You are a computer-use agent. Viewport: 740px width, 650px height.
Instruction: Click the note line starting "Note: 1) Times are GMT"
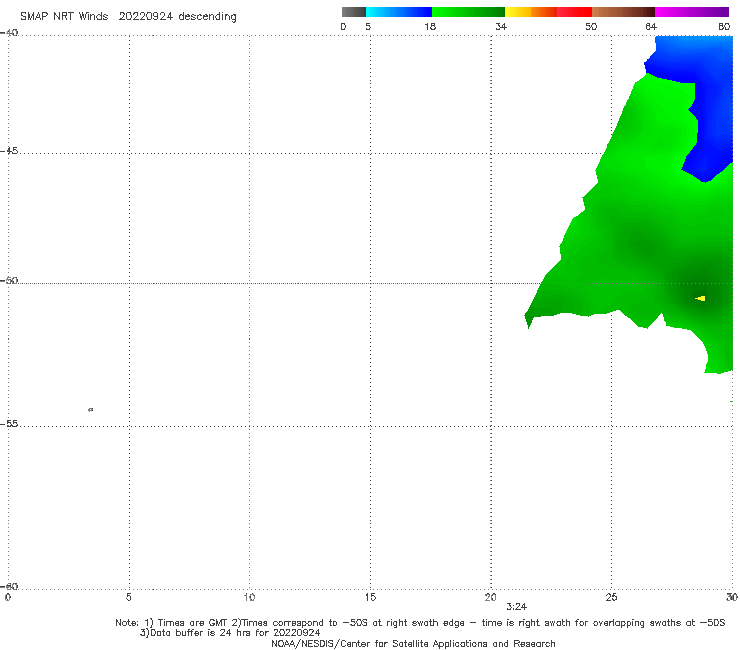pos(420,623)
